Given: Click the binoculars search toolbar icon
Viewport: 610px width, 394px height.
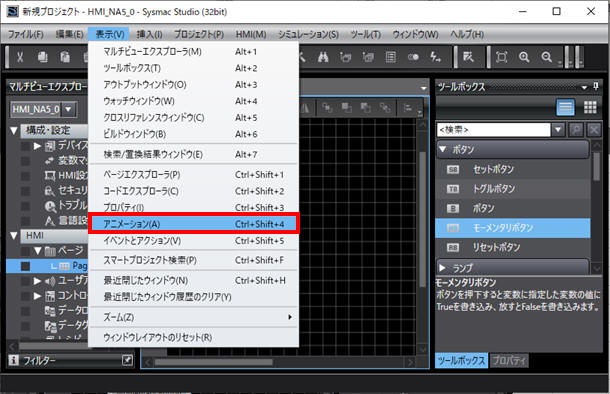Looking at the screenshot, I should 323,58.
